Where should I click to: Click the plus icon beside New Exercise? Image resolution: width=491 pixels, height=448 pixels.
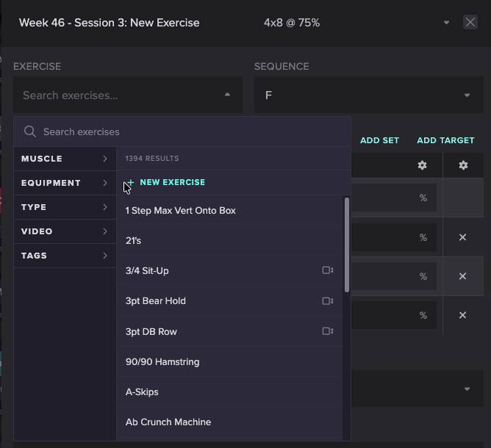[131, 182]
